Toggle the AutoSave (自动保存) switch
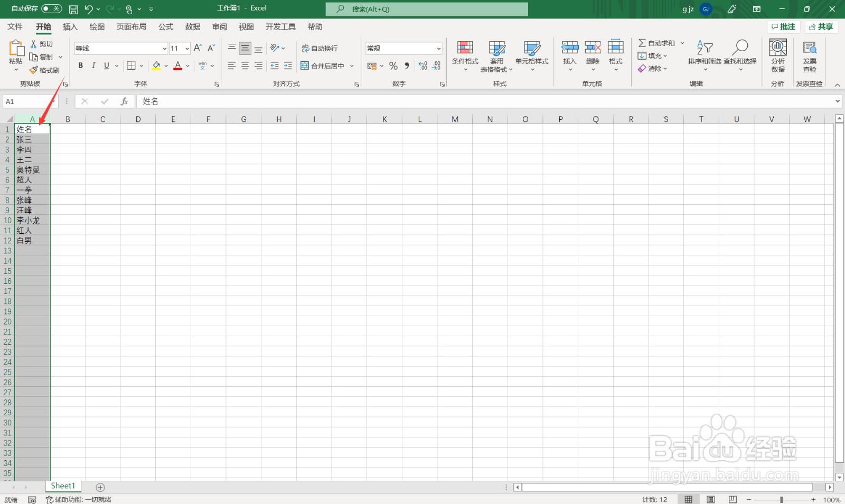Image resolution: width=845 pixels, height=504 pixels. click(x=51, y=8)
